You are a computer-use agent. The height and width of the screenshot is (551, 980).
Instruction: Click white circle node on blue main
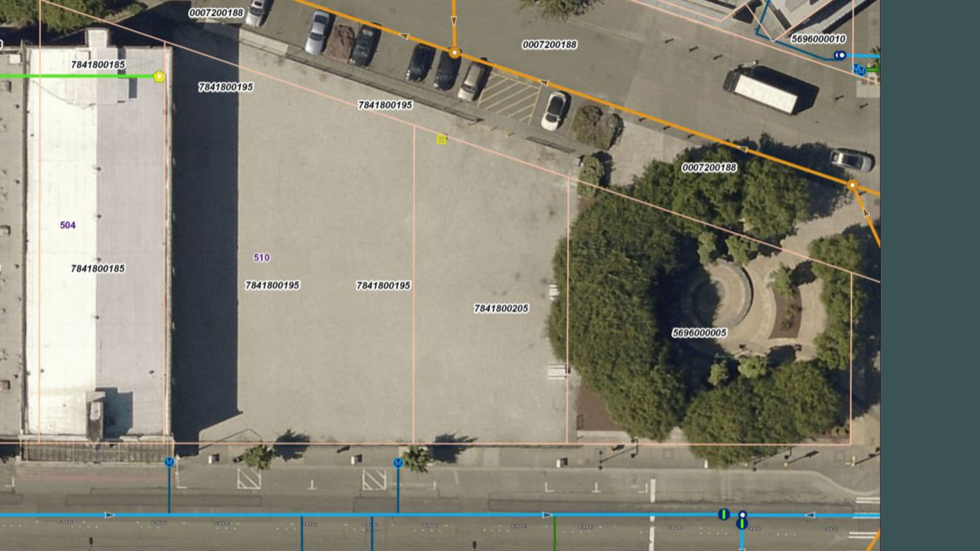point(742,514)
